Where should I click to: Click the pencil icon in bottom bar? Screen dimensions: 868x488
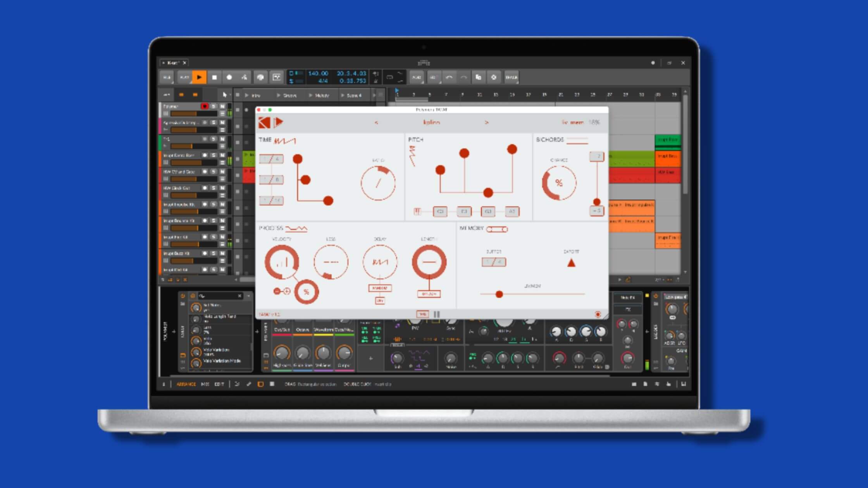(x=249, y=384)
